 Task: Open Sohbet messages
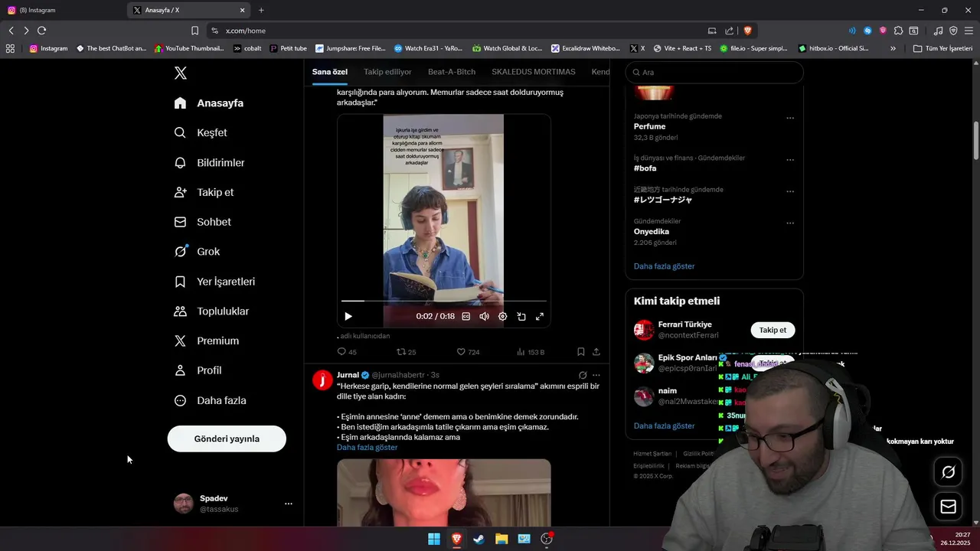203,222
